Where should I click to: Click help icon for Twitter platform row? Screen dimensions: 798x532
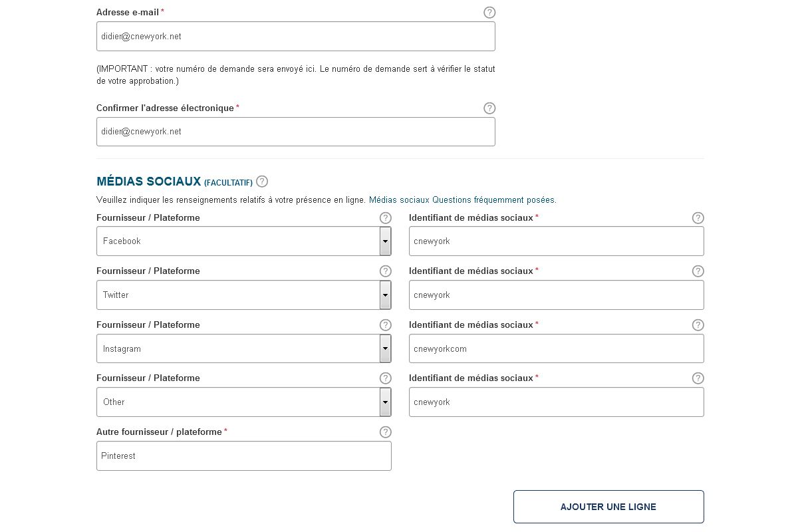(385, 271)
